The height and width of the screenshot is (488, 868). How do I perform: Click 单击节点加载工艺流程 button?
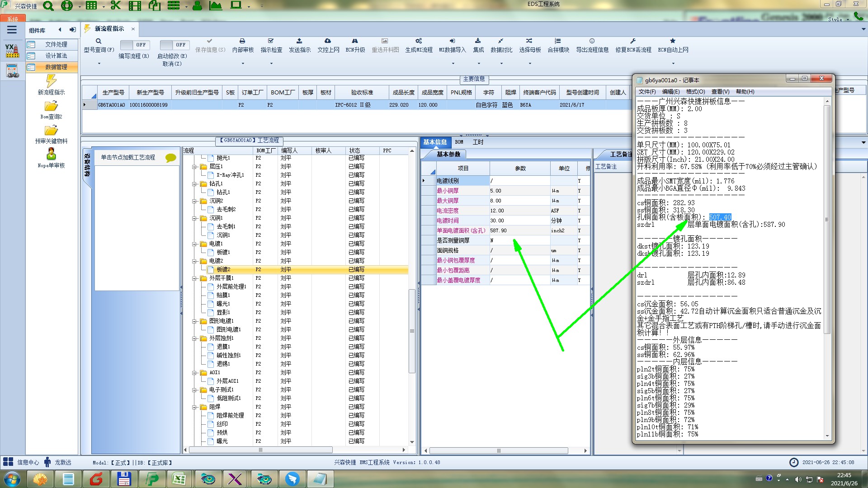[x=128, y=157]
